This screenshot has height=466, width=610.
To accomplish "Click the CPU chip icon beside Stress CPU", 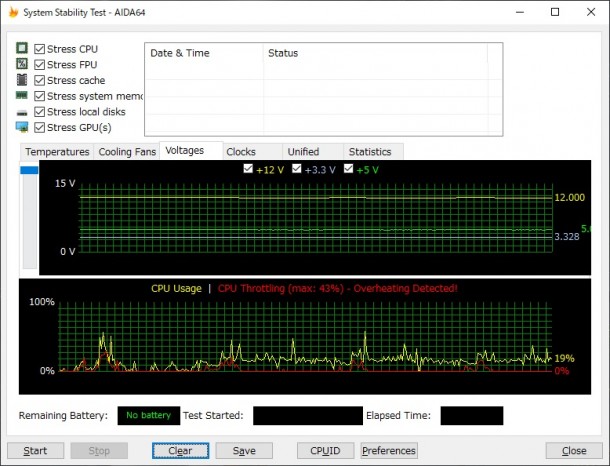I will pyautogui.click(x=22, y=49).
